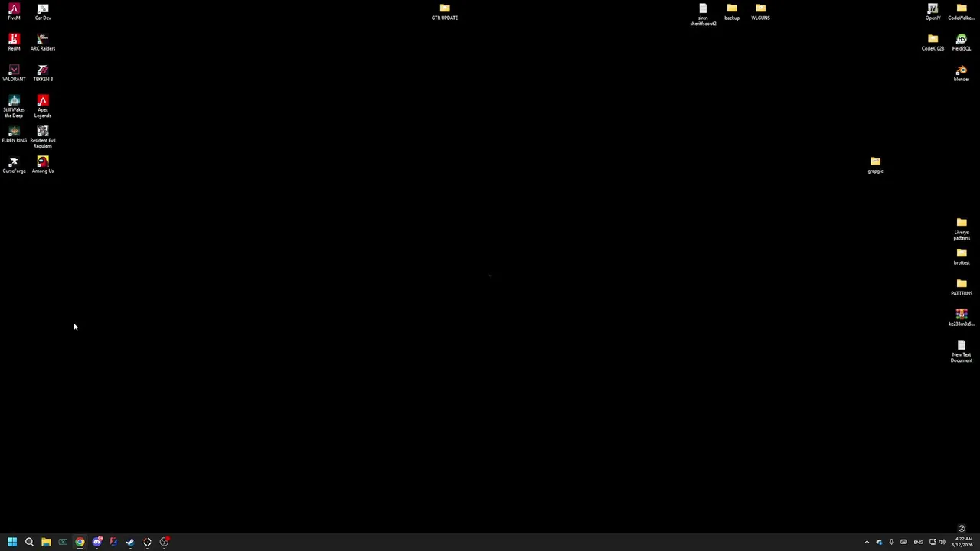Select the kc233m3s5 archive file
The image size is (980, 551).
point(962,318)
